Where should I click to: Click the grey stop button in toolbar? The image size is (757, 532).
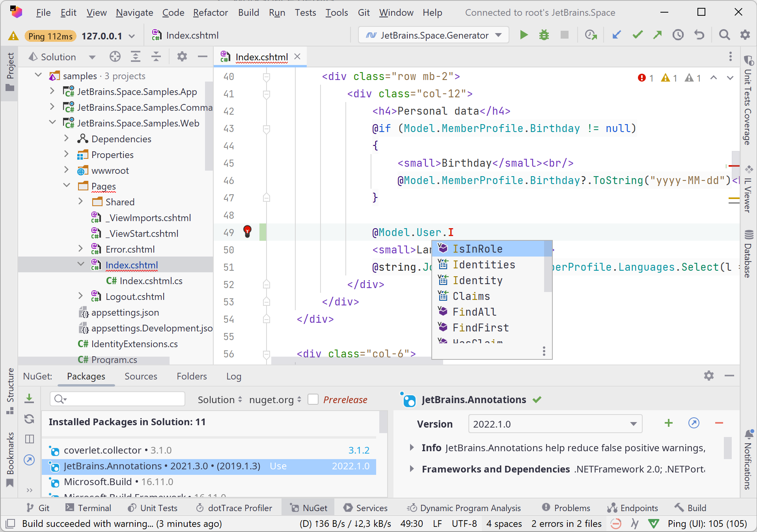[565, 35]
